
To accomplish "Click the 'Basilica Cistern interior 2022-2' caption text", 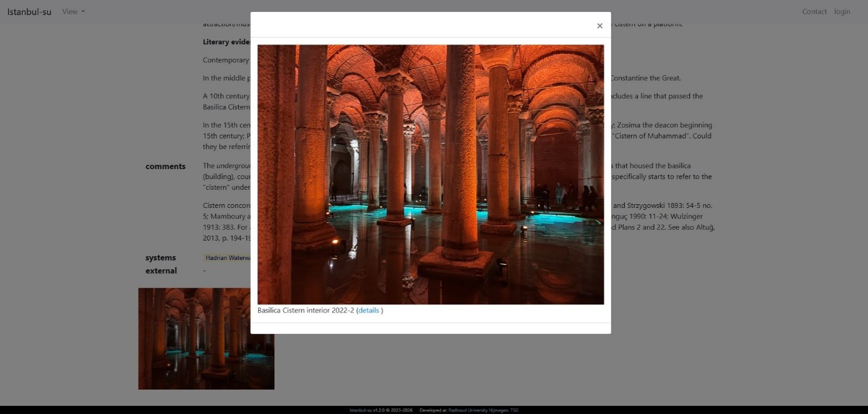I will [x=306, y=311].
